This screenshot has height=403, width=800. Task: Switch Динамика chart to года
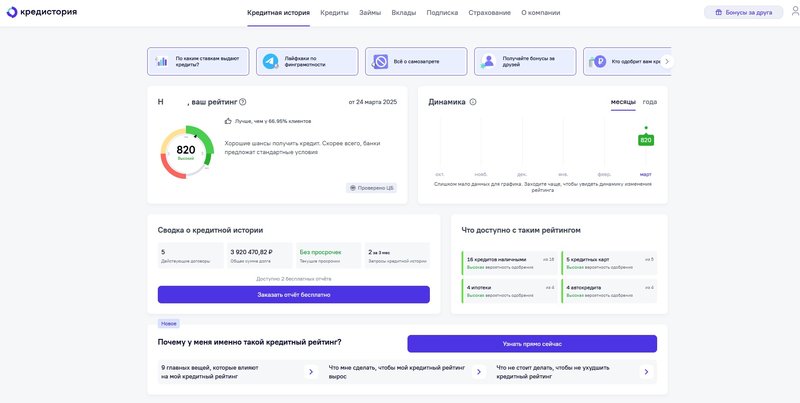(650, 102)
